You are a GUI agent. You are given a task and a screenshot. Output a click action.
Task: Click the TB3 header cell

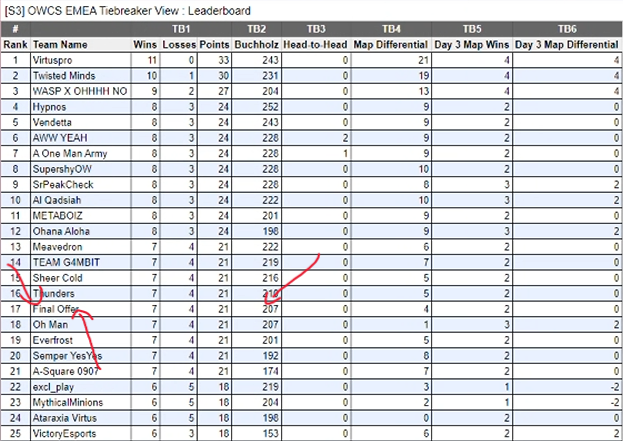pos(316,29)
